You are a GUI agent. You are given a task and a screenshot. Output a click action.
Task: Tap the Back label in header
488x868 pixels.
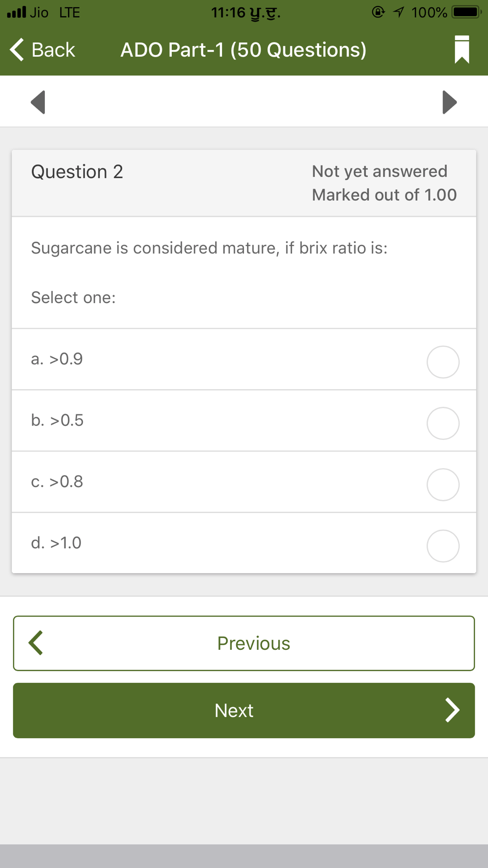[x=53, y=50]
